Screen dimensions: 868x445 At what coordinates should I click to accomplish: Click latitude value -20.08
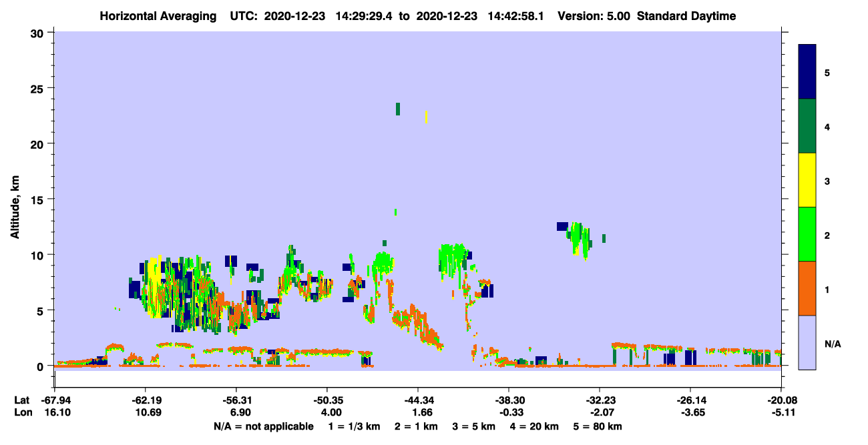click(x=781, y=400)
